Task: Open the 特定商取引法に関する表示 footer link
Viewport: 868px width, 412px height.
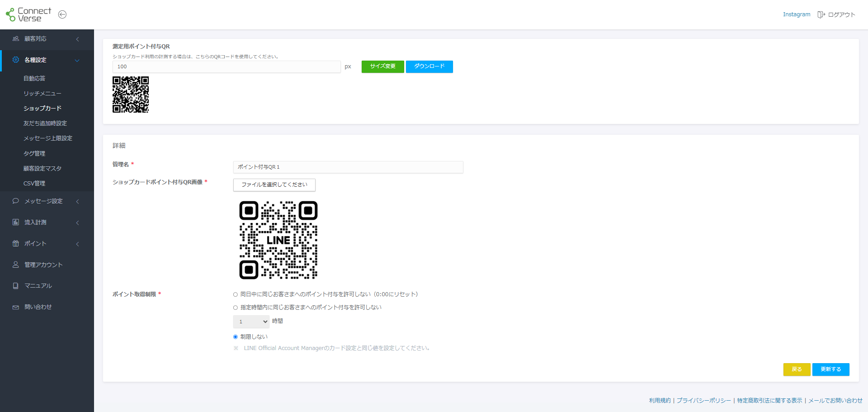Action: 769,401
